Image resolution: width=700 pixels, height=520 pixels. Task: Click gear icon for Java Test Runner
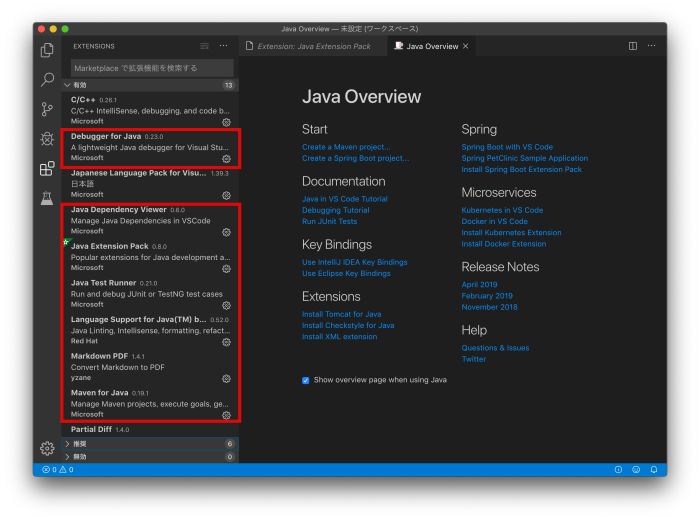pos(227,305)
